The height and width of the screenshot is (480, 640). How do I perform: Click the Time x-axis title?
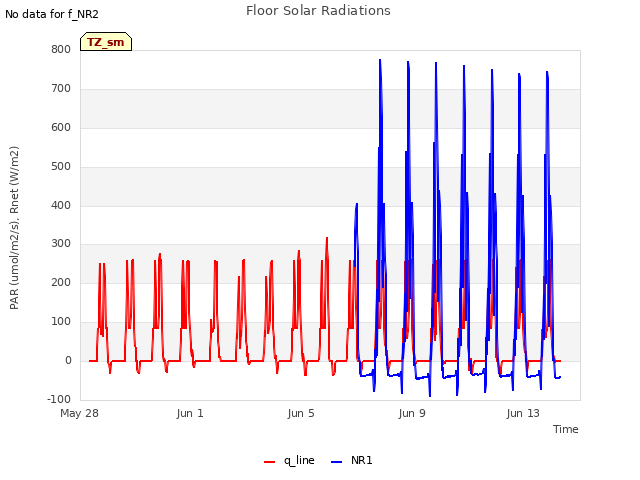[566, 429]
